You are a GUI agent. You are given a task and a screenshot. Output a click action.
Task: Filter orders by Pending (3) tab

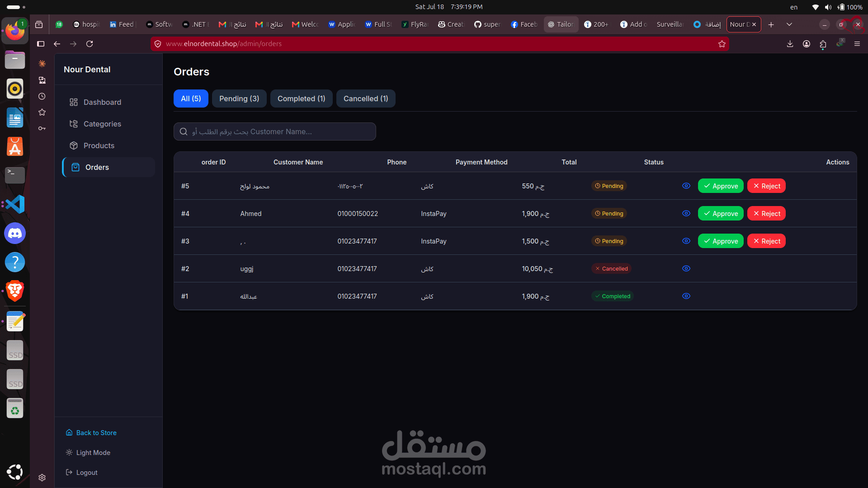239,99
